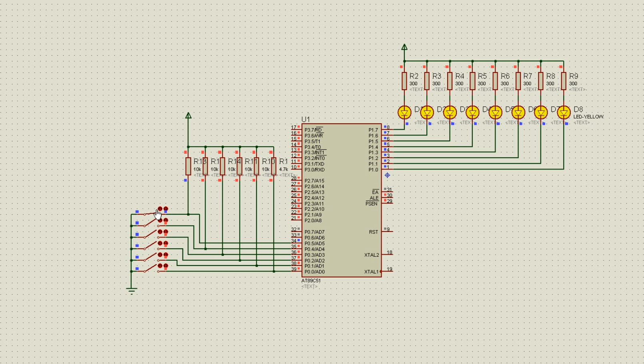Select the D6 yellow LED wired to P1.2
Image resolution: width=644 pixels, height=364 pixels.
pos(518,113)
